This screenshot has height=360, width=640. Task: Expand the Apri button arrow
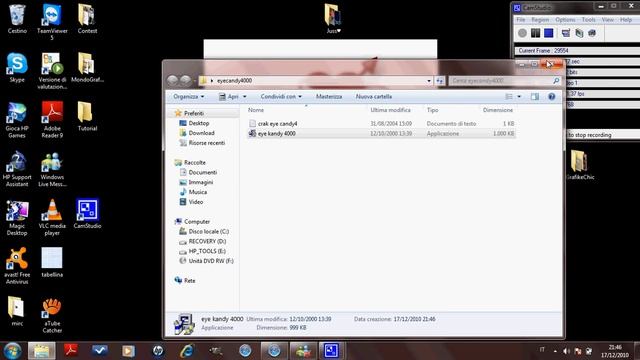pos(245,97)
